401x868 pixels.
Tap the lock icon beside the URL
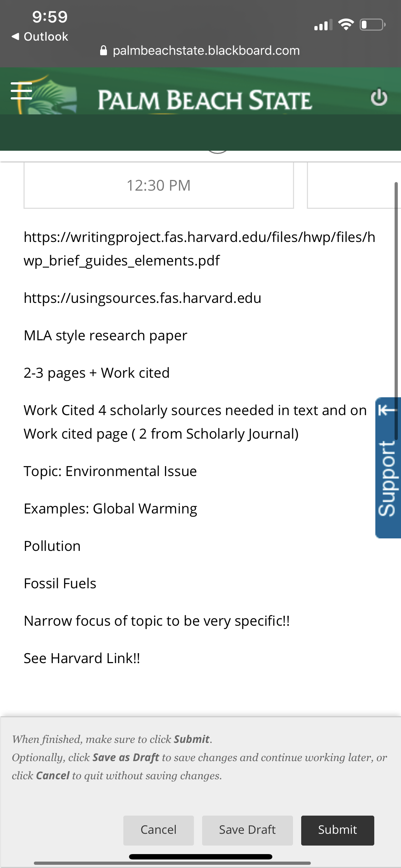(103, 51)
